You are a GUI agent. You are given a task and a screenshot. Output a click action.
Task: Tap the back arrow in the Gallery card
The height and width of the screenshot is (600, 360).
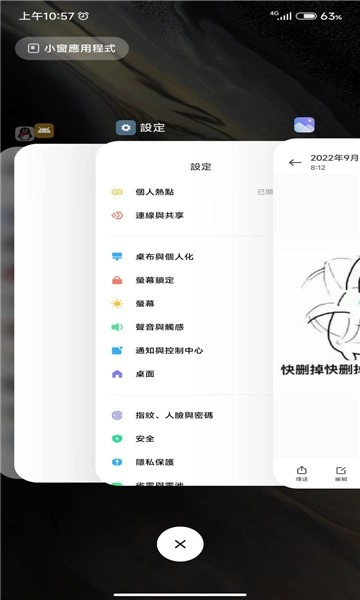point(295,162)
